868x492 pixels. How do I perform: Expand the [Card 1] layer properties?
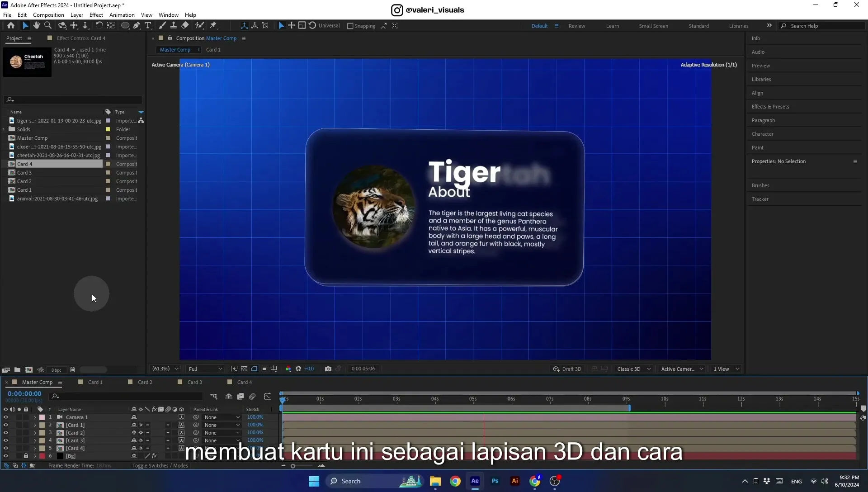(35, 425)
